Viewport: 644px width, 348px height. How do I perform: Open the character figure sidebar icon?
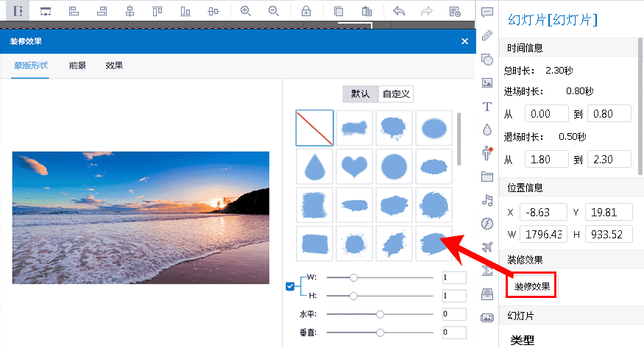487,153
